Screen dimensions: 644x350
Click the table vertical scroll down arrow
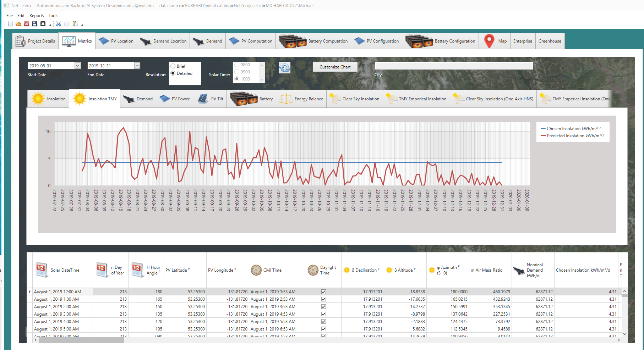point(624,334)
